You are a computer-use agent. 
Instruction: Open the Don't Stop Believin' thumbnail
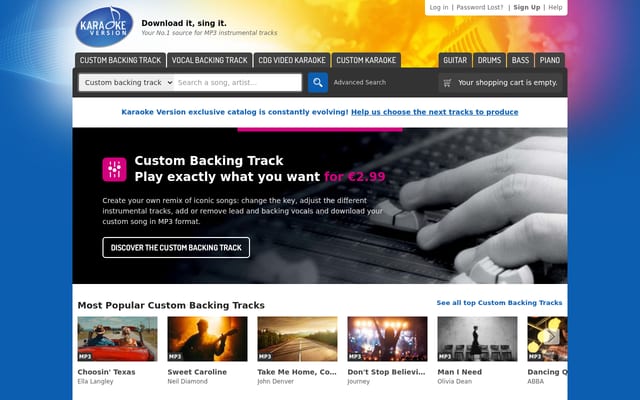pyautogui.click(x=387, y=339)
